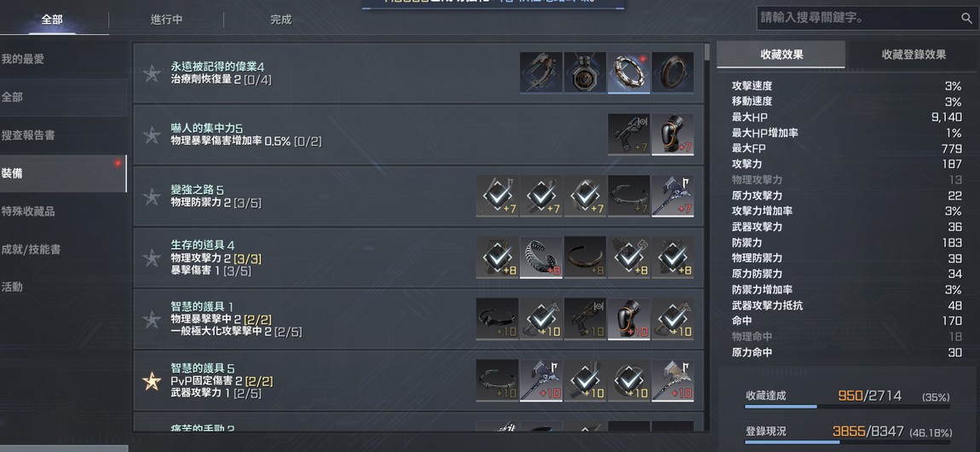This screenshot has height=452, width=980.
Task: Click the search keyword input field
Action: coord(857,19)
